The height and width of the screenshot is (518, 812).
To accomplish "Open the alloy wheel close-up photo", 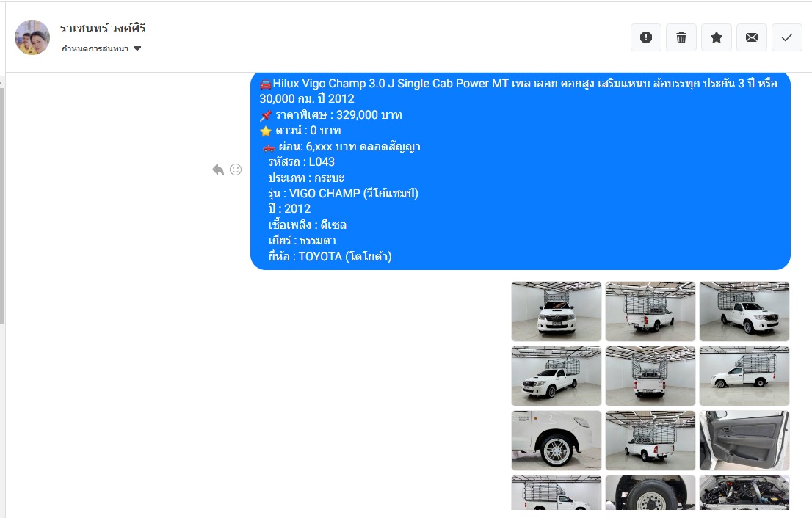I will point(557,441).
